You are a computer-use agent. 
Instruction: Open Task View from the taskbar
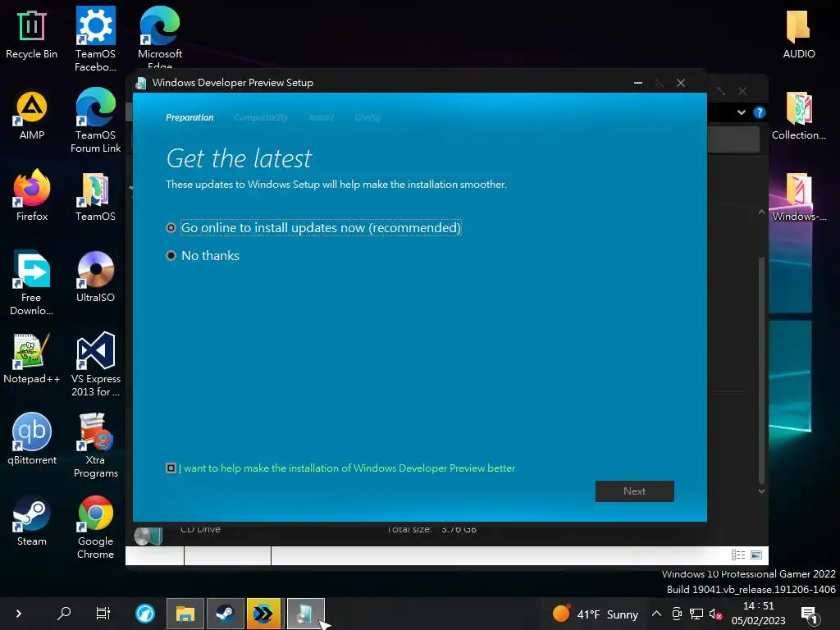click(x=103, y=613)
